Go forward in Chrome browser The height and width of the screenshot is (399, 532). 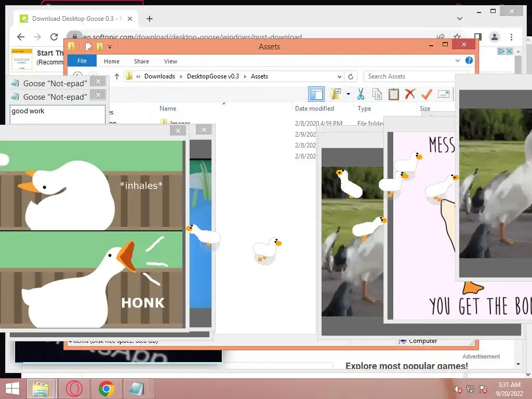pos(37,37)
